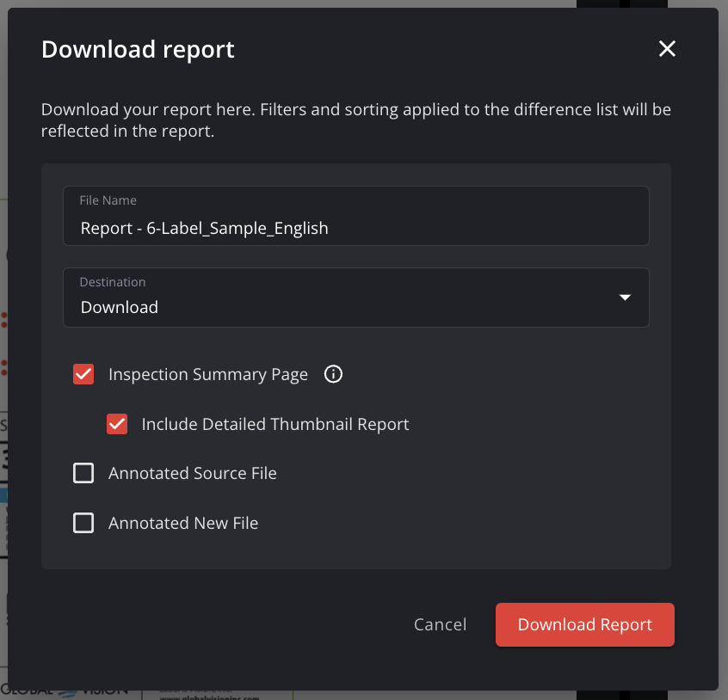Select the Report - 6-Label_Sample_English filename text

point(204,228)
